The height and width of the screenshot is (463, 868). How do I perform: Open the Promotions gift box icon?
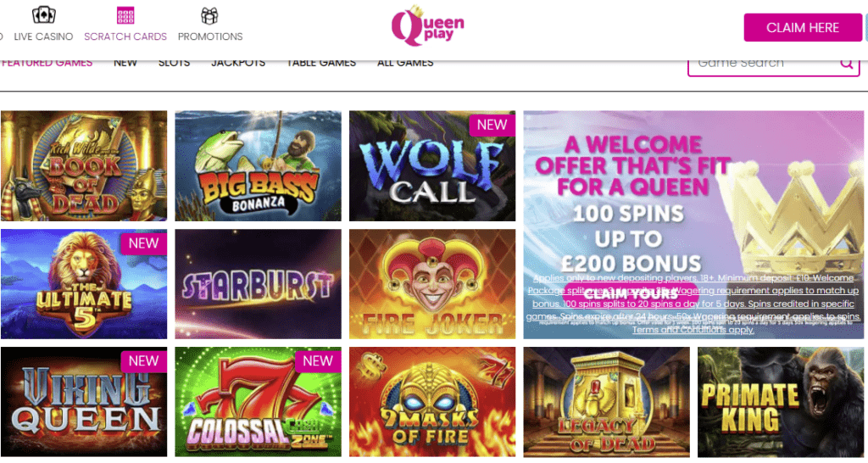pos(209,15)
